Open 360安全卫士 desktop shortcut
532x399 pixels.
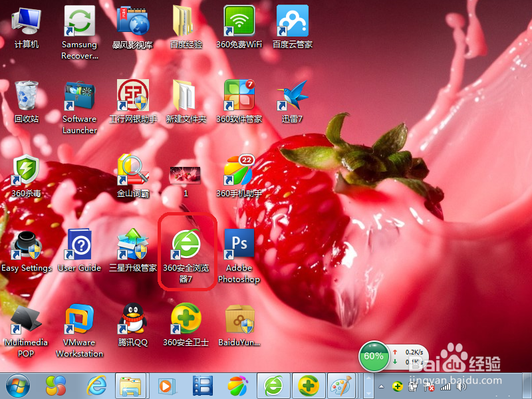click(x=186, y=326)
